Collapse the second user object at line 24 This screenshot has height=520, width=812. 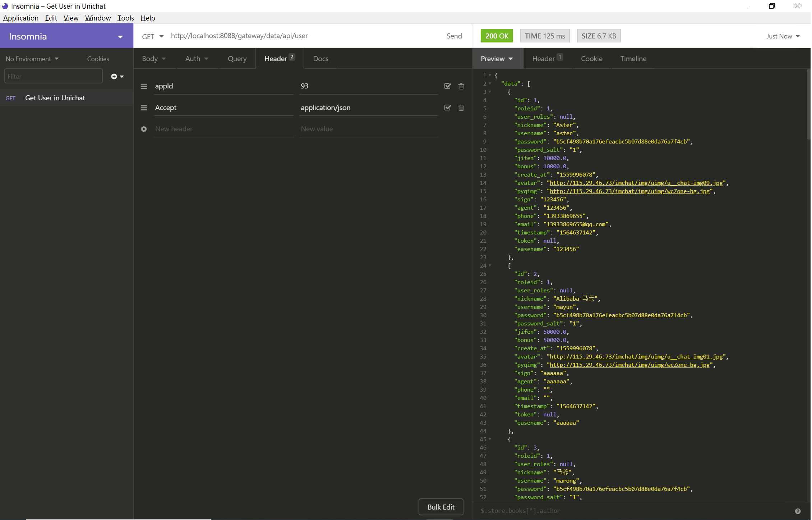[490, 265]
